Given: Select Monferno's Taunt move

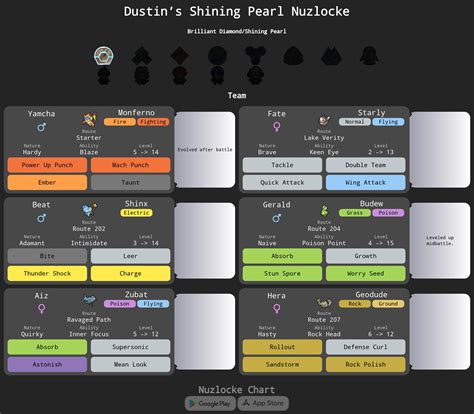Looking at the screenshot, I should click(x=131, y=183).
